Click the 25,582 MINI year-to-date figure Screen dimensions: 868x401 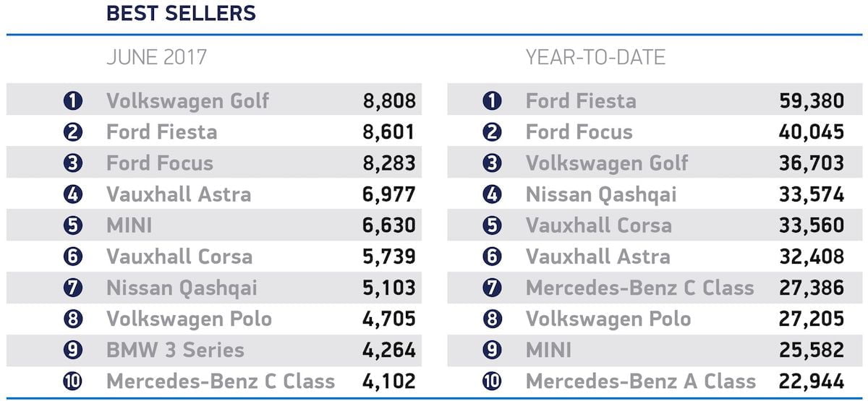[x=809, y=350]
